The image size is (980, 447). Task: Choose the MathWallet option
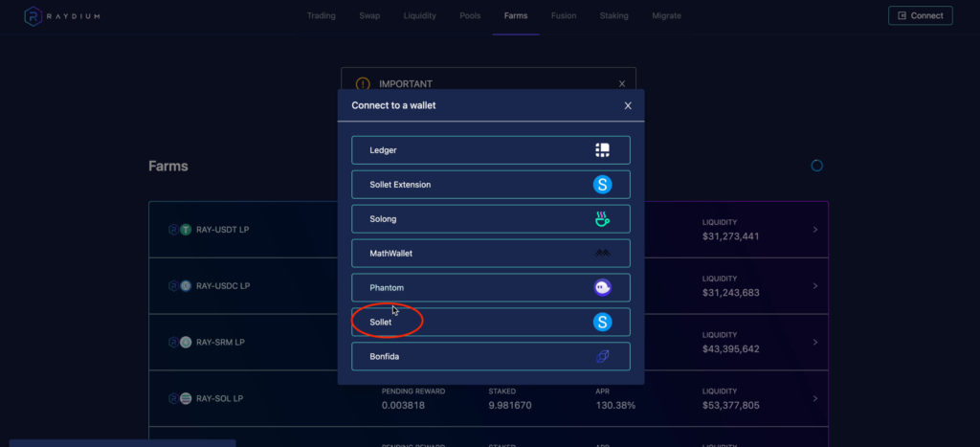click(x=491, y=254)
